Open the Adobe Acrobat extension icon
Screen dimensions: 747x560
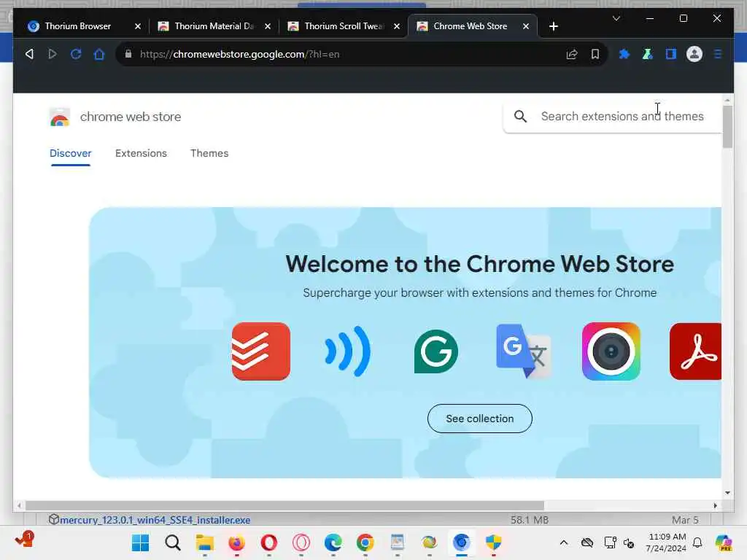(695, 351)
